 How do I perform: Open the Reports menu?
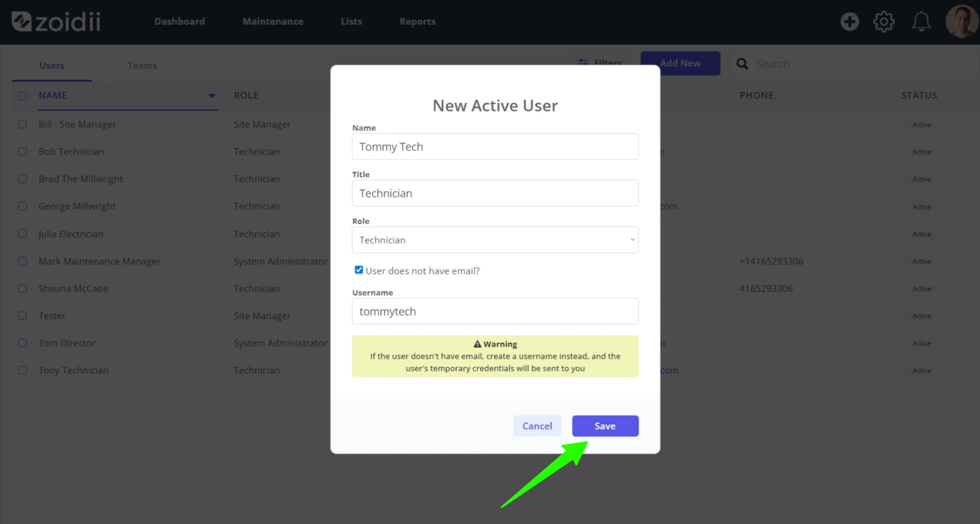click(x=418, y=21)
